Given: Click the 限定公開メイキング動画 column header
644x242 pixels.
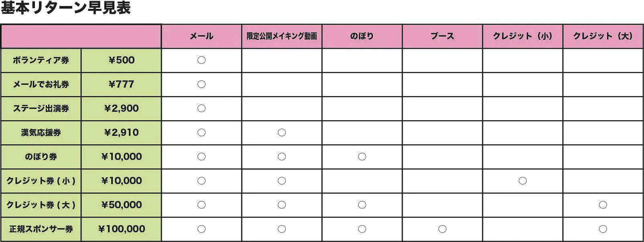Looking at the screenshot, I should 282,36.
